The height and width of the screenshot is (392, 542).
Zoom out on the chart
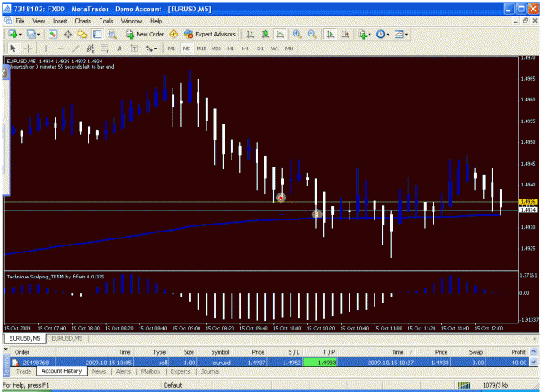(311, 34)
